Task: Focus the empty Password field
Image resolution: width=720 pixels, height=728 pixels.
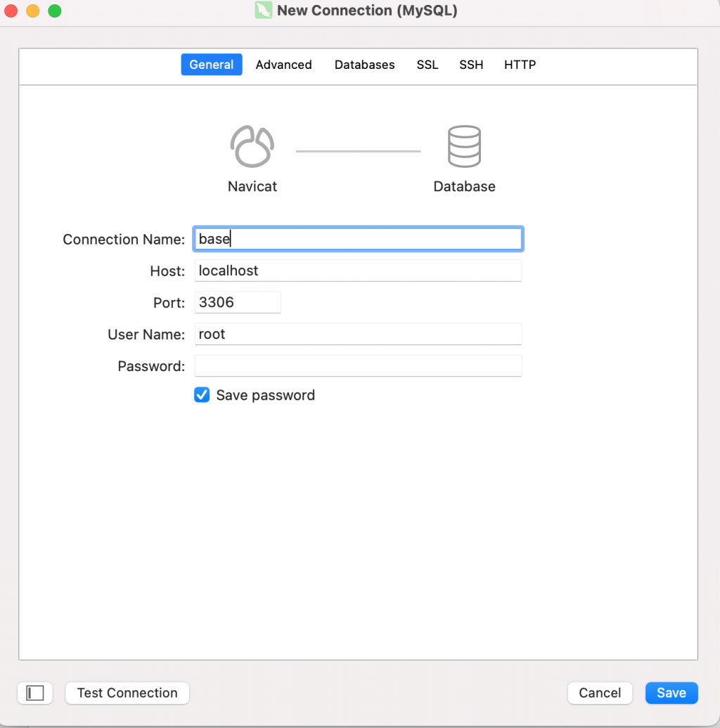Action: coord(358,366)
